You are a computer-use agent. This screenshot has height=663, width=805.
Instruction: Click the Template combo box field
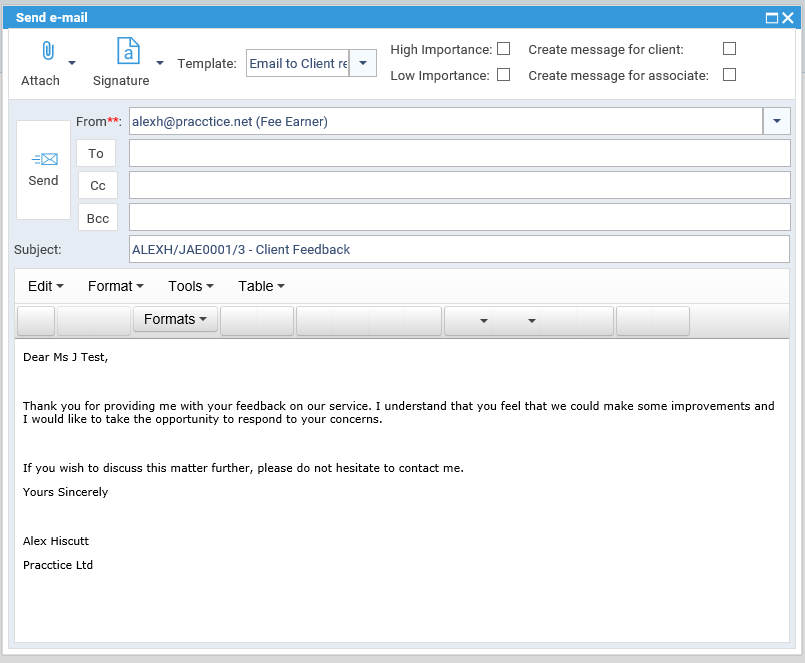click(x=298, y=63)
